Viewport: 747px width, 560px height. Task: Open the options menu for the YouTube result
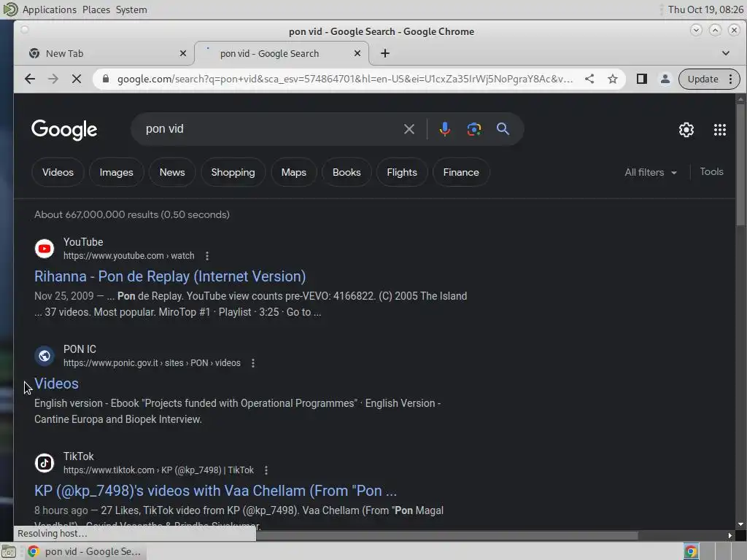[206, 256]
